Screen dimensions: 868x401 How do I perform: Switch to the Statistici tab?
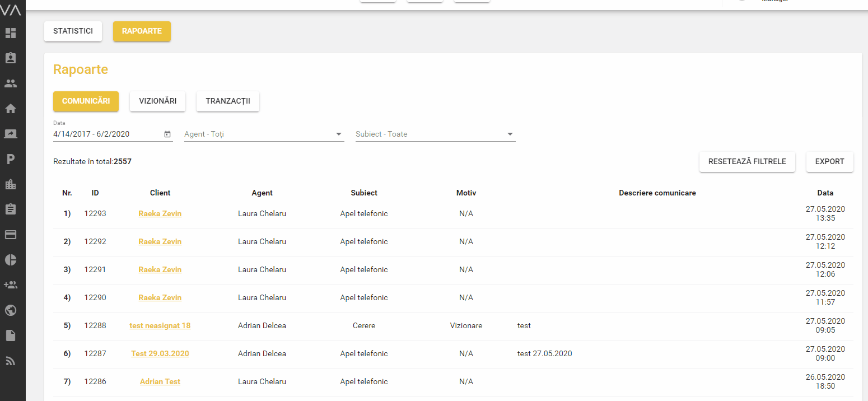click(73, 31)
